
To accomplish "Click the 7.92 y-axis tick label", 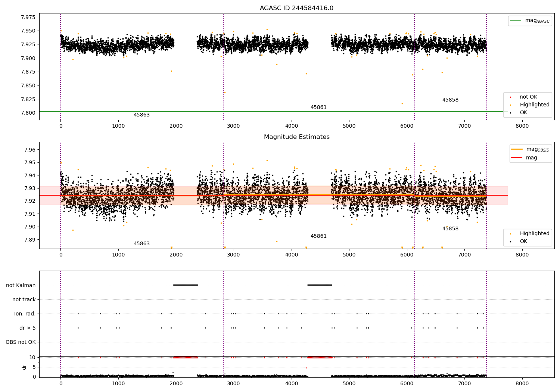I will tap(30, 201).
